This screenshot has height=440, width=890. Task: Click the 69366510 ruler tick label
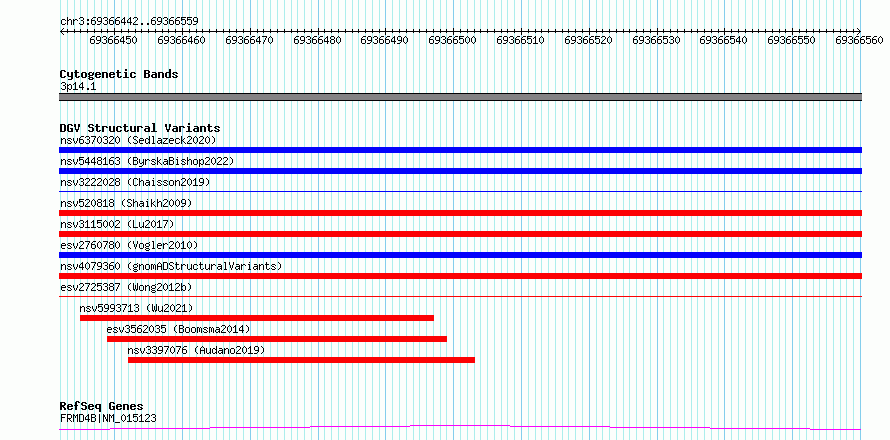(x=520, y=41)
